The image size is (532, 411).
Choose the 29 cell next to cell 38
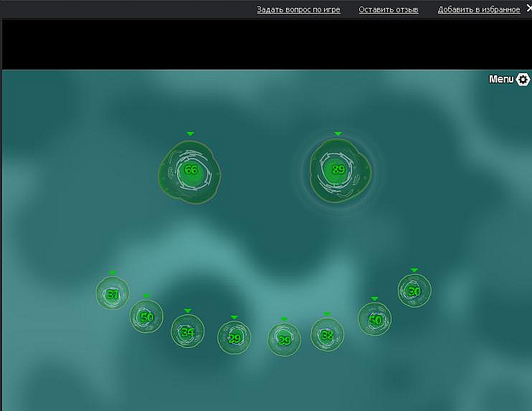click(x=285, y=340)
